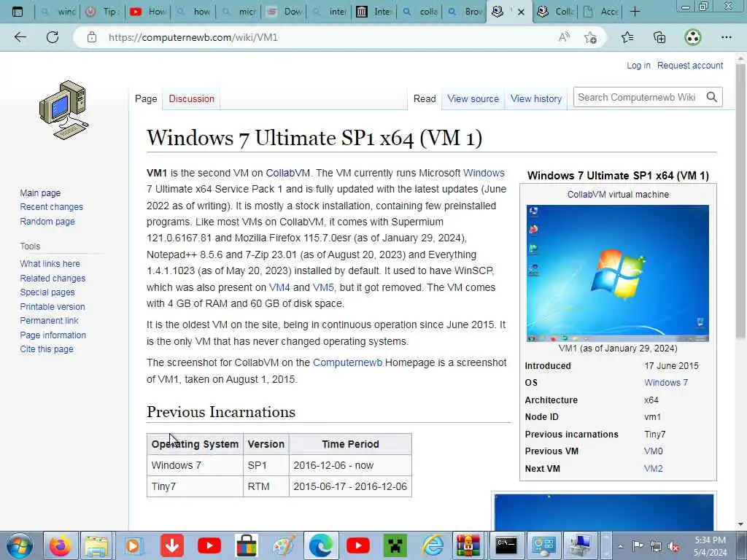Image resolution: width=747 pixels, height=560 pixels.
Task: Select the Read tab
Action: 425,98
